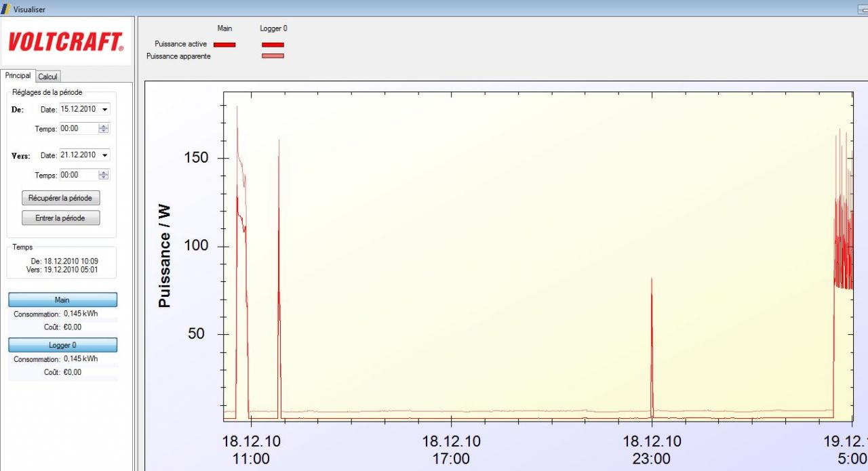868x471 pixels.
Task: Click the Visualiser app icon in title bar
Action: pyautogui.click(x=7, y=8)
